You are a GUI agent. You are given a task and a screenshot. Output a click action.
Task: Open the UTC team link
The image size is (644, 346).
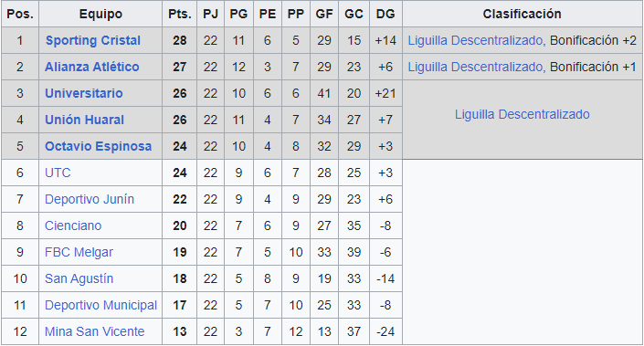coord(58,173)
